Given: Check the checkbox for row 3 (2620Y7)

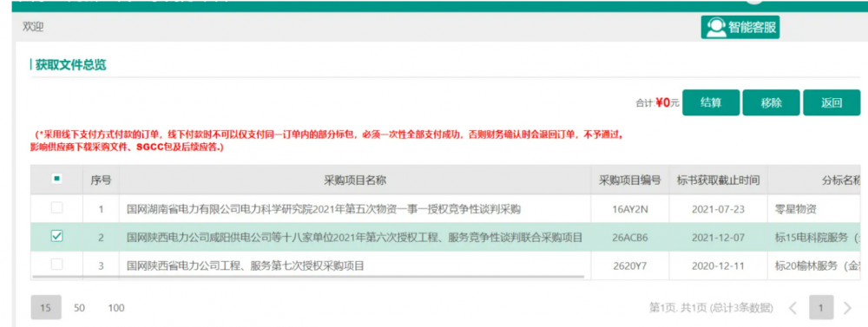Looking at the screenshot, I should (56, 265).
